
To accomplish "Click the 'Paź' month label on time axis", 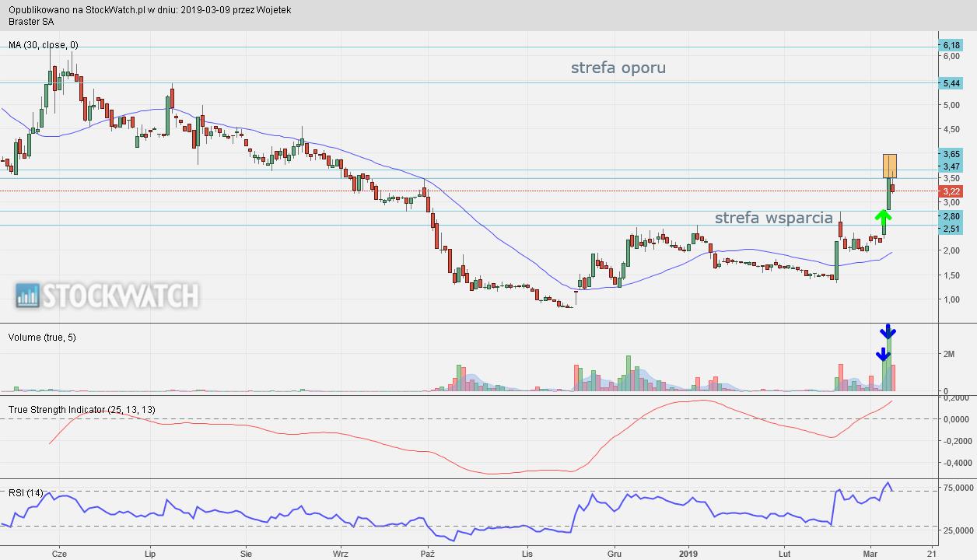I will [x=428, y=554].
